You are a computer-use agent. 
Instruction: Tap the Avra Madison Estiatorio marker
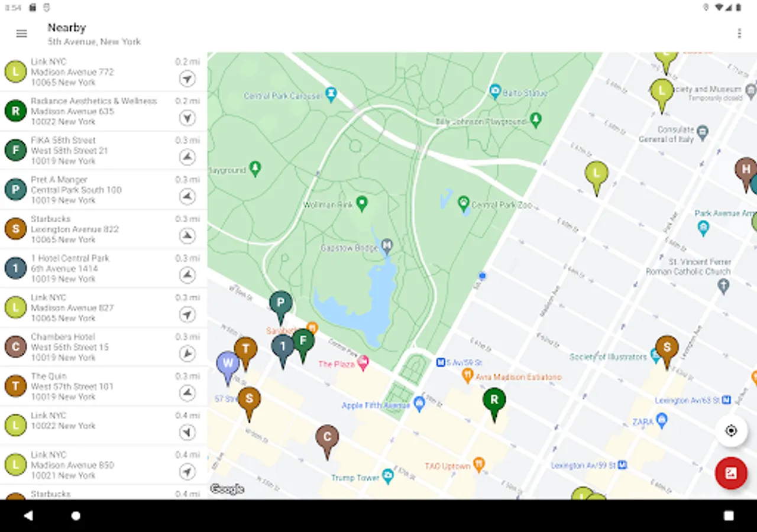(467, 375)
